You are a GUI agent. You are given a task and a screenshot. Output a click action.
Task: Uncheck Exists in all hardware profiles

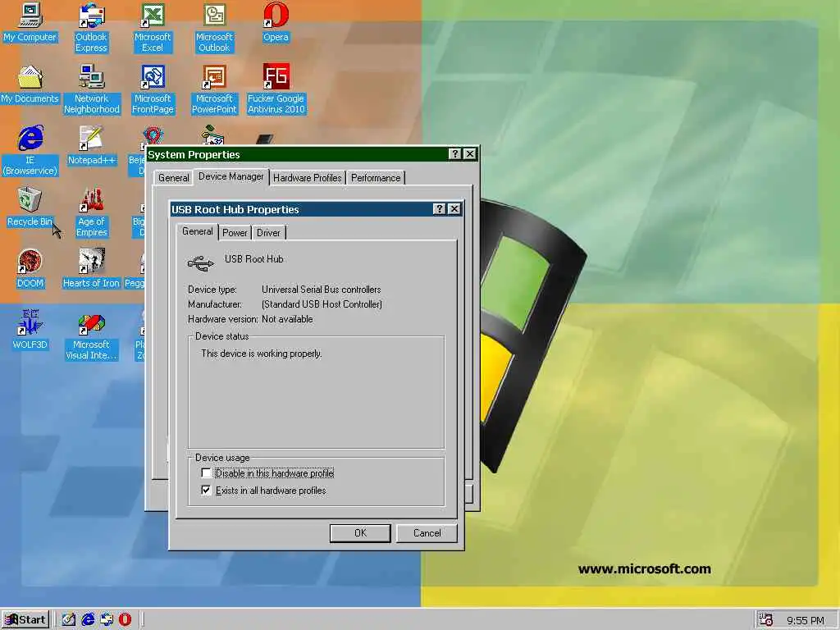[206, 491]
